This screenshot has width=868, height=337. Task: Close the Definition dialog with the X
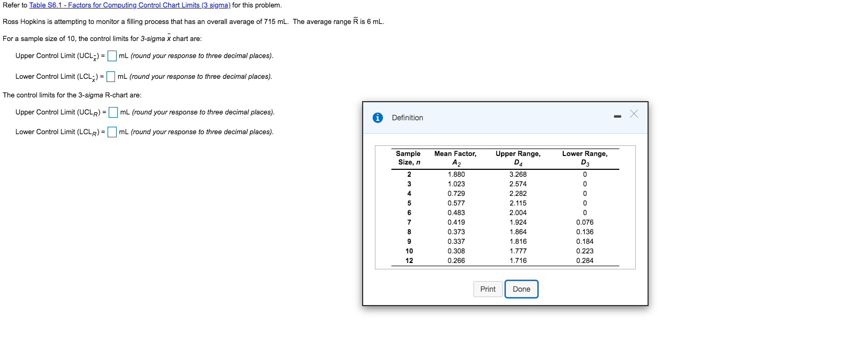pos(634,113)
